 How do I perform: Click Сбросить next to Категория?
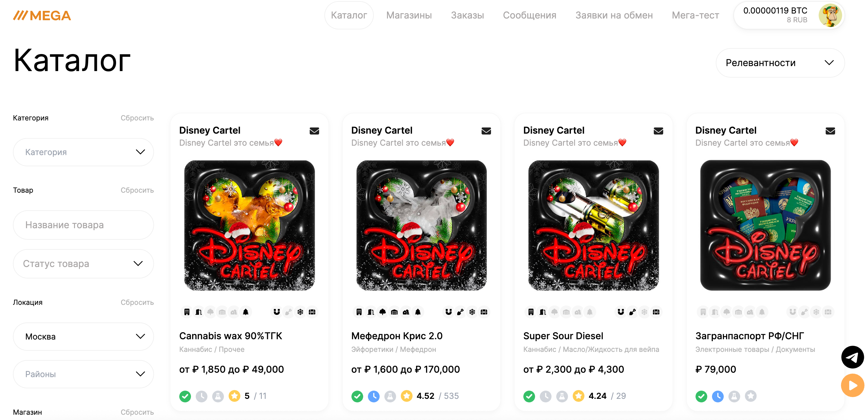pos(137,118)
